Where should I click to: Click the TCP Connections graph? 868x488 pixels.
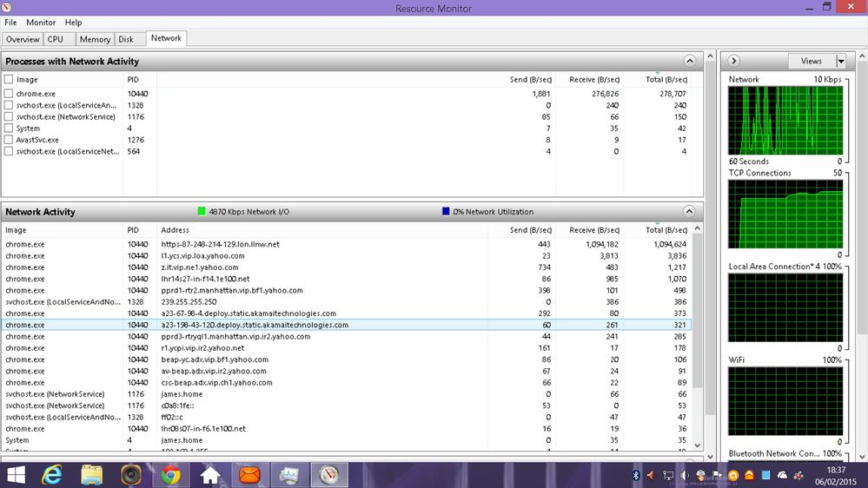pyautogui.click(x=785, y=214)
